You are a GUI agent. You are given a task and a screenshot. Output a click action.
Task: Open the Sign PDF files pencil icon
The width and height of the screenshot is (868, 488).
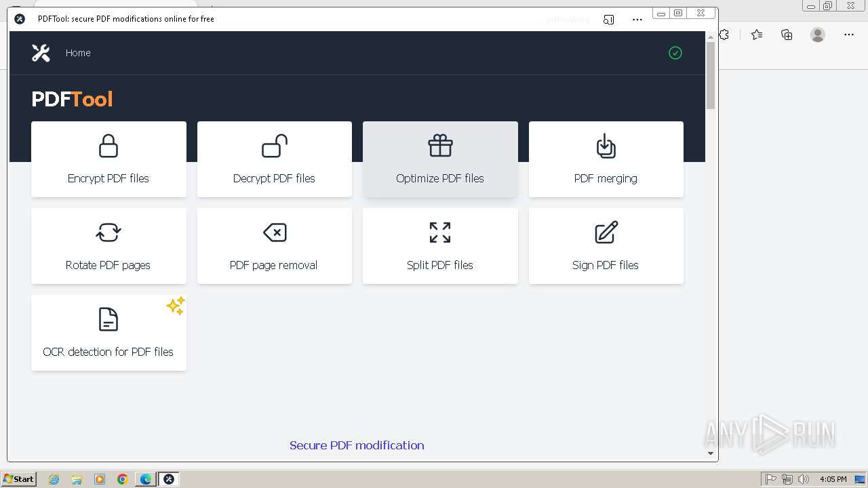[606, 232]
